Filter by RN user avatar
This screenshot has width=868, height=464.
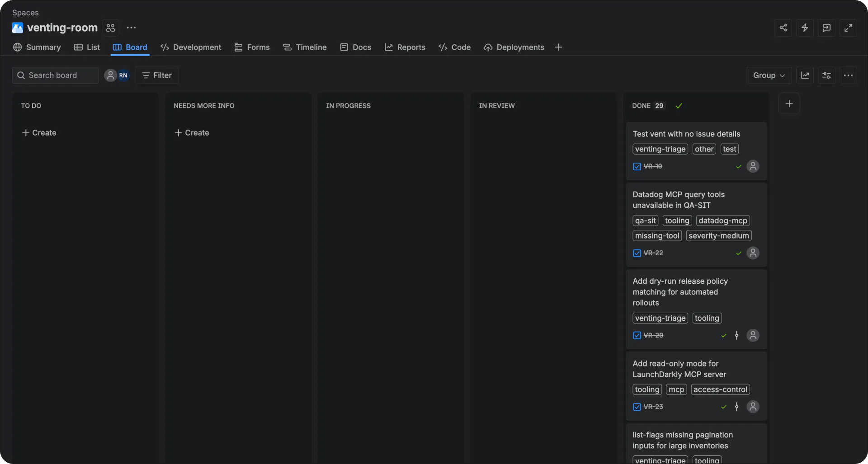tap(123, 75)
